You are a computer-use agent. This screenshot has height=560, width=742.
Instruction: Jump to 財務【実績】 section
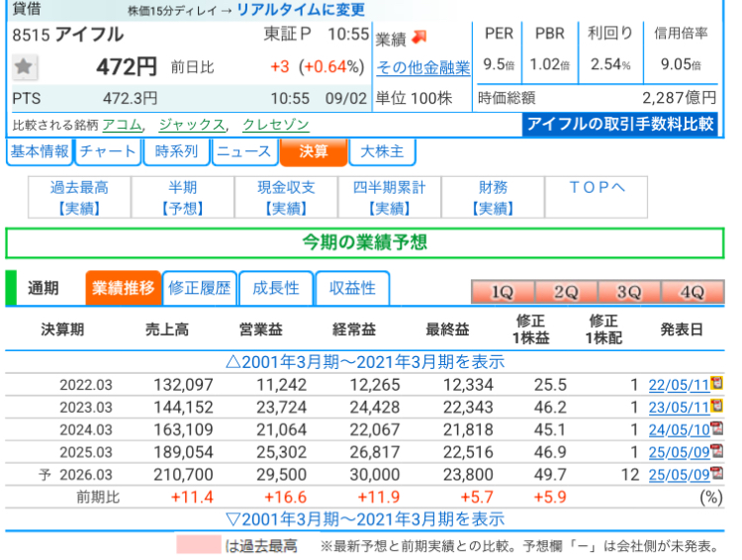(493, 198)
